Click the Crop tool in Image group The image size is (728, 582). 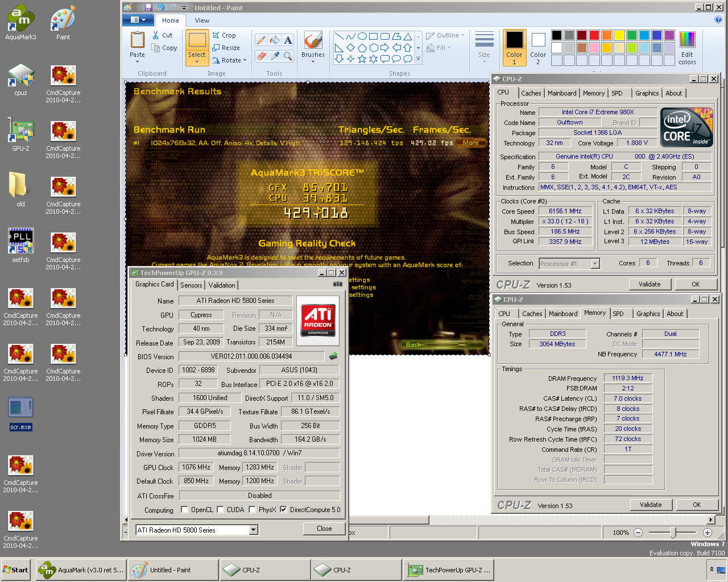[x=224, y=35]
